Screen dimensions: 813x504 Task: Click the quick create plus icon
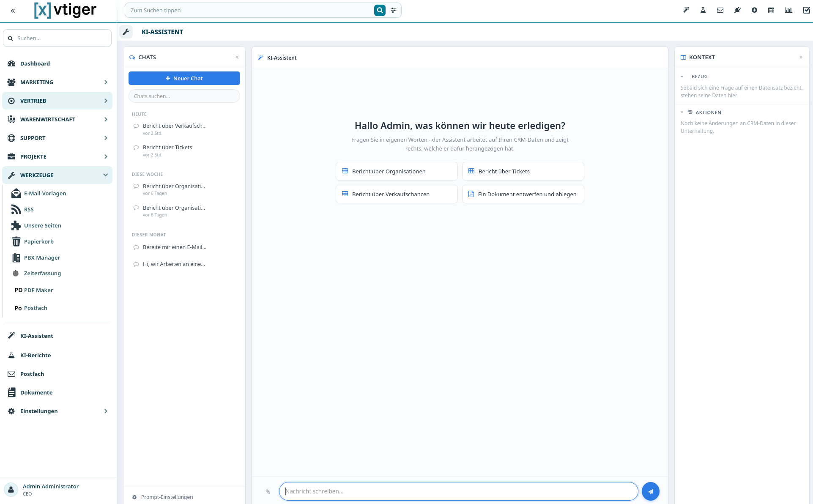pyautogui.click(x=754, y=10)
